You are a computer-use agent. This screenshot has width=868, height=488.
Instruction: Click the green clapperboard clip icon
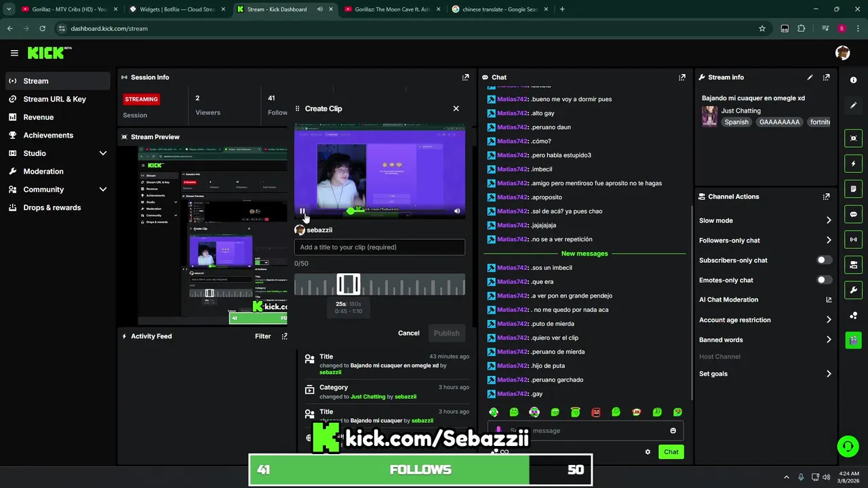pyautogui.click(x=853, y=340)
